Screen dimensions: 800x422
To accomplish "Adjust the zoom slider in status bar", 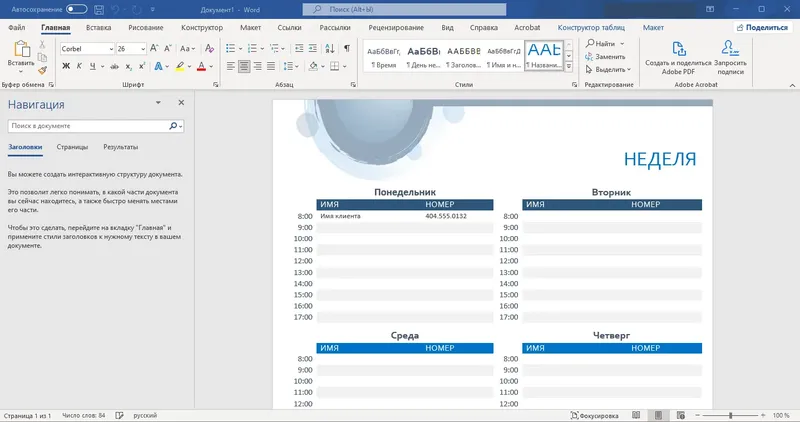I will pos(731,415).
